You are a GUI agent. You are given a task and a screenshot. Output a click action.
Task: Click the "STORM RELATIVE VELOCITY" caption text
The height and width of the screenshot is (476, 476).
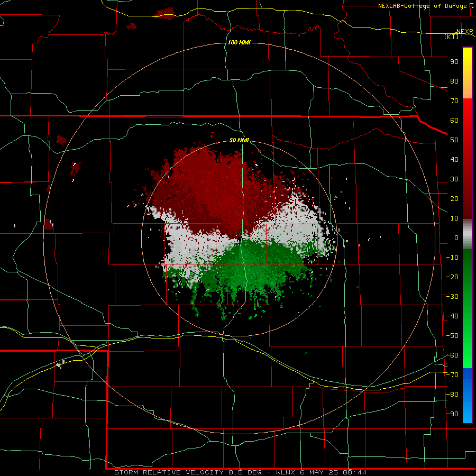(169, 472)
